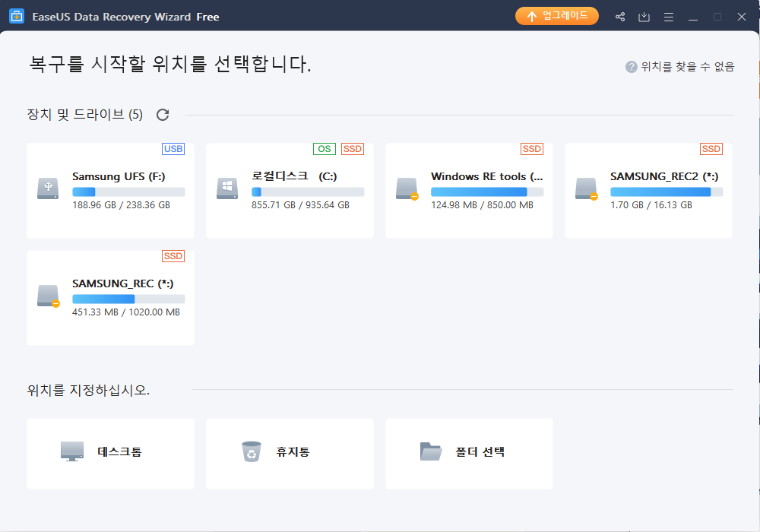The height and width of the screenshot is (532, 760).
Task: Click the SAMSUNG_REC disk icon
Action: pos(48,296)
